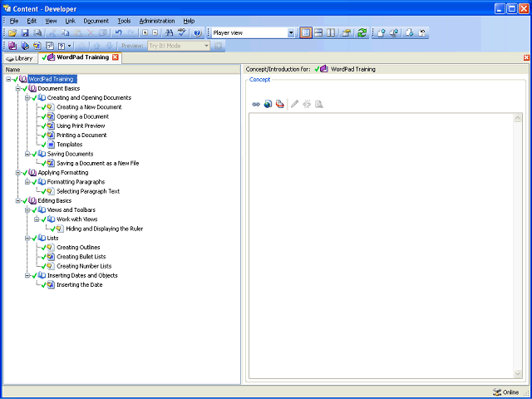Click the chain link icon in Concept pane
The image size is (532, 399).
coord(256,104)
